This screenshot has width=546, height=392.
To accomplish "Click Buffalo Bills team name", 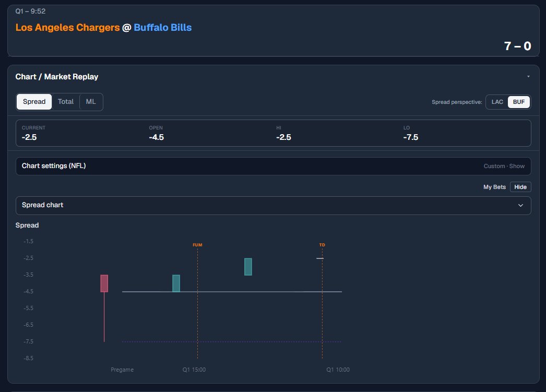I will click(x=163, y=28).
